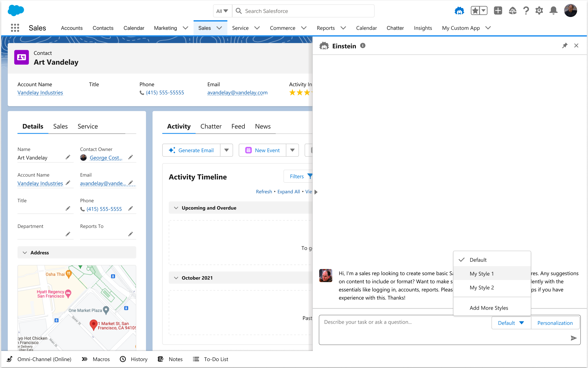Collapse the Upcoming and Overdue section
588x368 pixels.
(x=176, y=208)
